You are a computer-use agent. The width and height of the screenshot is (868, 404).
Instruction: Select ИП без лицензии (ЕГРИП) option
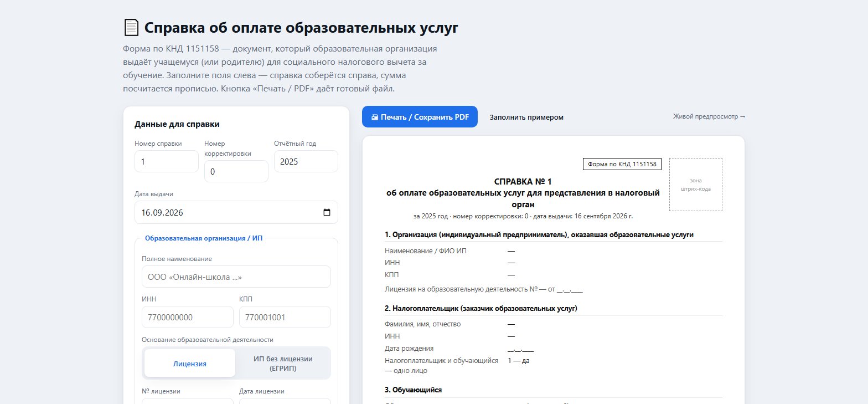(x=283, y=364)
